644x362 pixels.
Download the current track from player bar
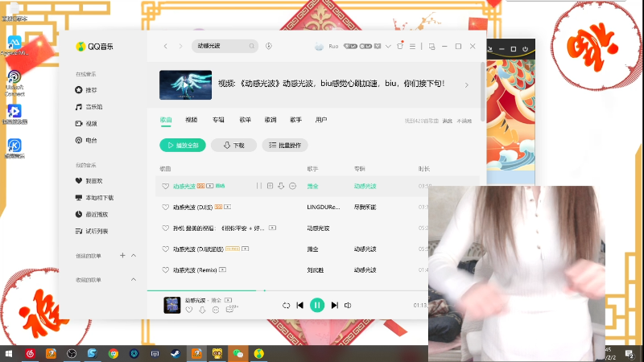click(x=202, y=311)
